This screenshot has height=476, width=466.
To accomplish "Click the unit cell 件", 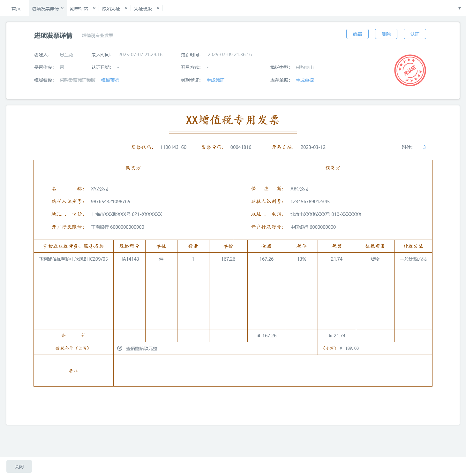I will click(x=161, y=259).
